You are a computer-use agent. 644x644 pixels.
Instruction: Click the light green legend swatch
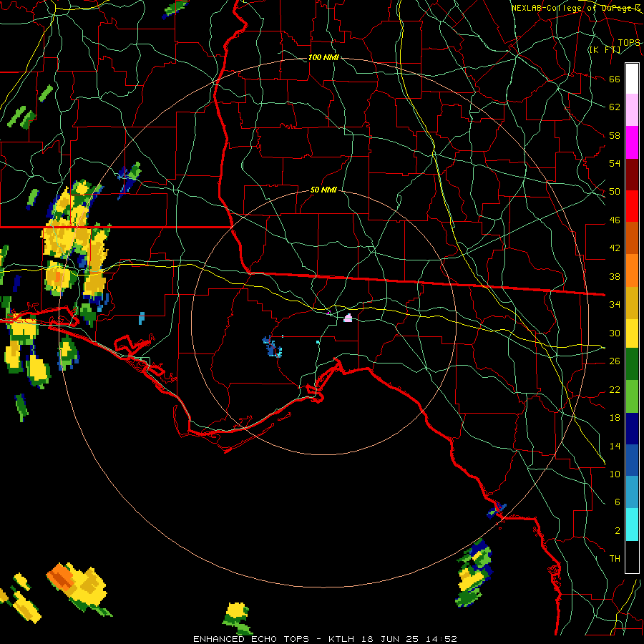pos(632,396)
